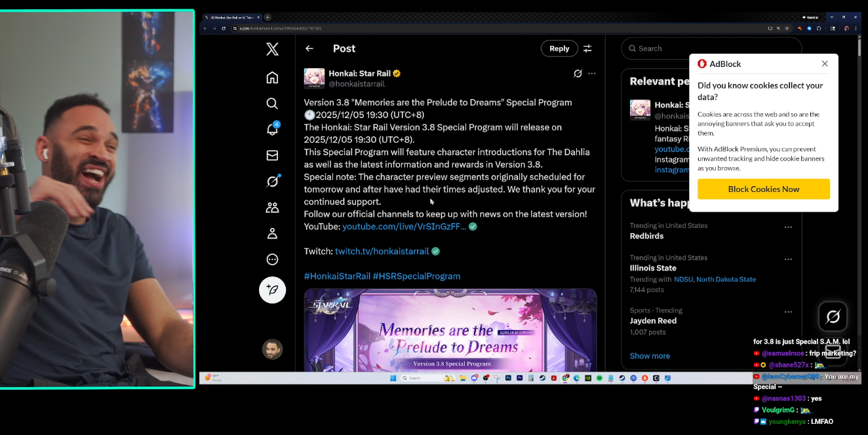This screenshot has width=868, height=435.
Task: Close the AdBlock popup
Action: (x=825, y=64)
